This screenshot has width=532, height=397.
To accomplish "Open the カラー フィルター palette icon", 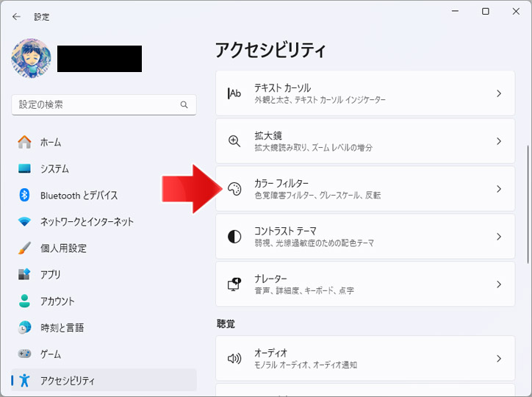I will (x=234, y=189).
